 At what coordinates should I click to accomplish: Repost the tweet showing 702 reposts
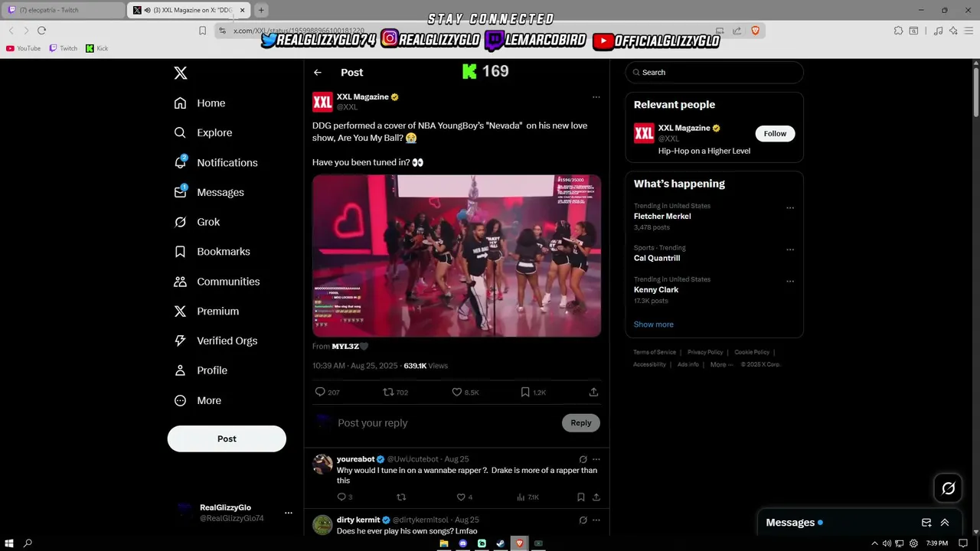coord(395,392)
